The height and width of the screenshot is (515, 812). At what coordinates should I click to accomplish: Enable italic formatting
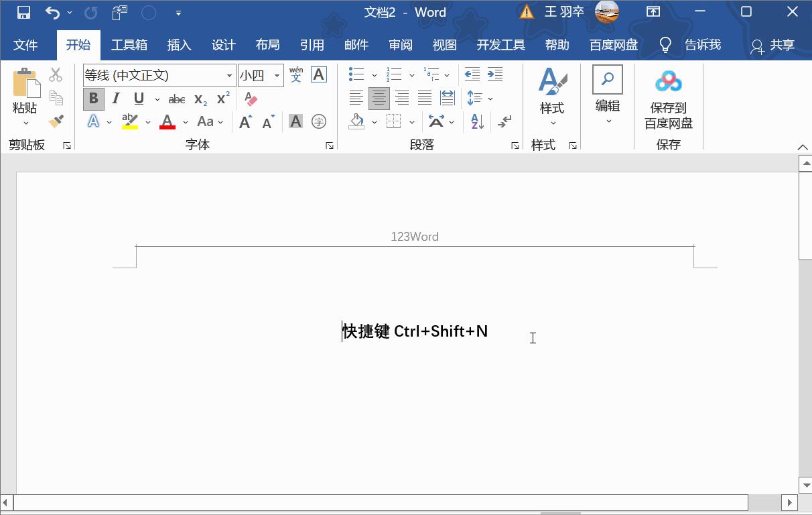point(115,99)
